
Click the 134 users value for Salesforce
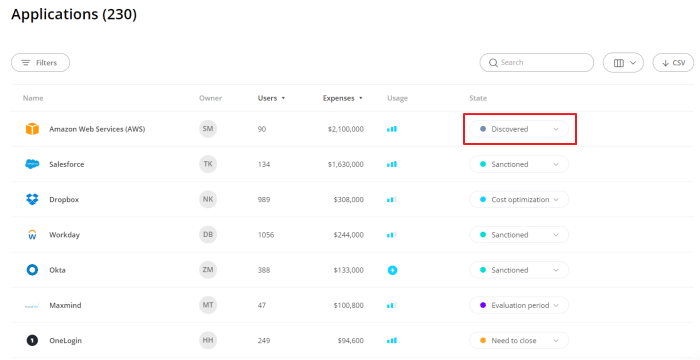pos(264,164)
